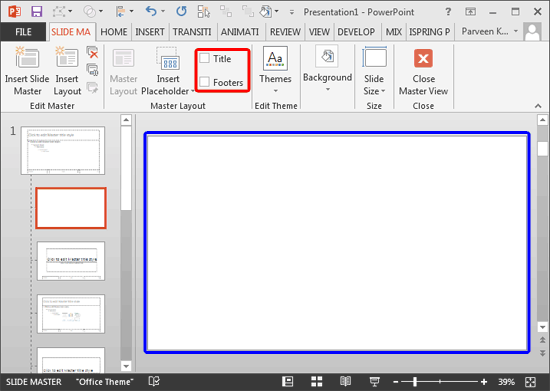Click the Repeat circular arrow icon
Image resolution: width=550 pixels, height=391 pixels.
coord(181,12)
